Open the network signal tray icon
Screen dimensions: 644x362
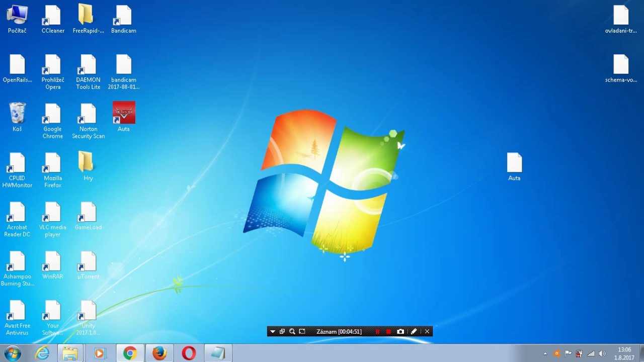(591, 353)
